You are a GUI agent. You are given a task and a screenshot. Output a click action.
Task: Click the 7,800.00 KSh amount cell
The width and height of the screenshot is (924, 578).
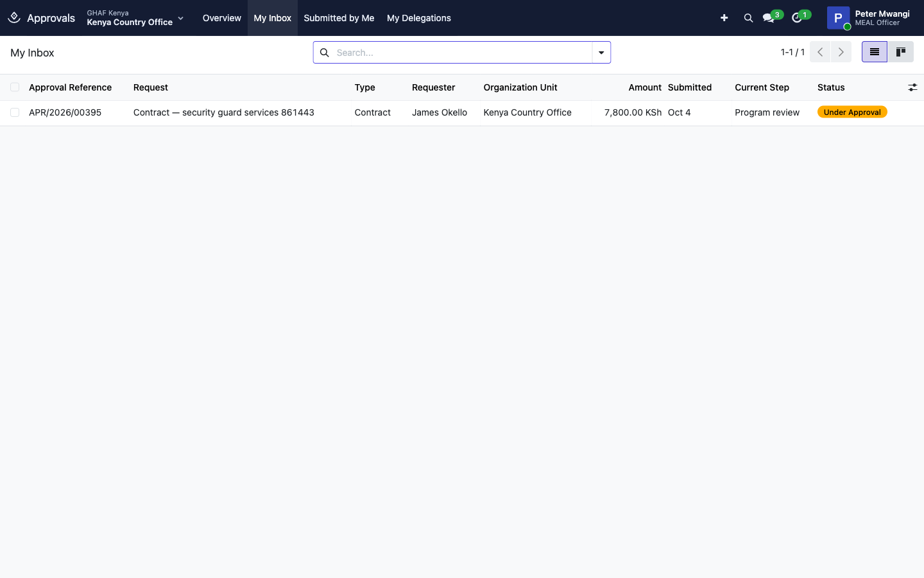(x=633, y=112)
